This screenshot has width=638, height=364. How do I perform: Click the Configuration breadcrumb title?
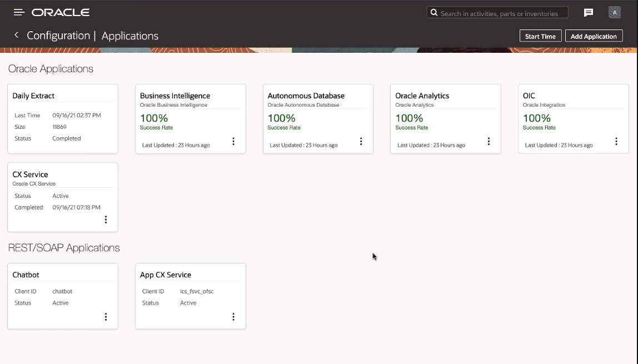(x=58, y=36)
